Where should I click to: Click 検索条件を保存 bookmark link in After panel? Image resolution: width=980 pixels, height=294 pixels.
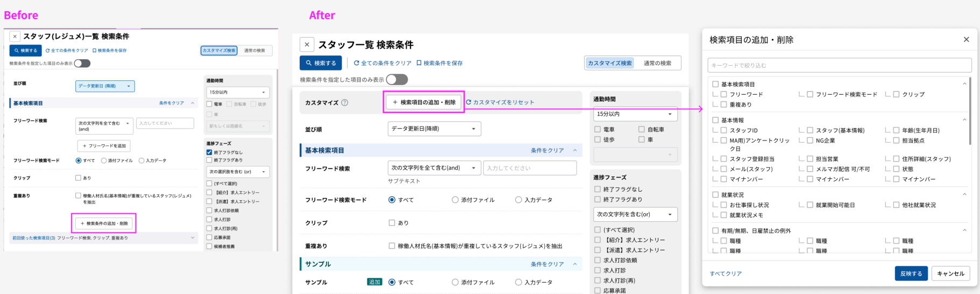click(439, 63)
